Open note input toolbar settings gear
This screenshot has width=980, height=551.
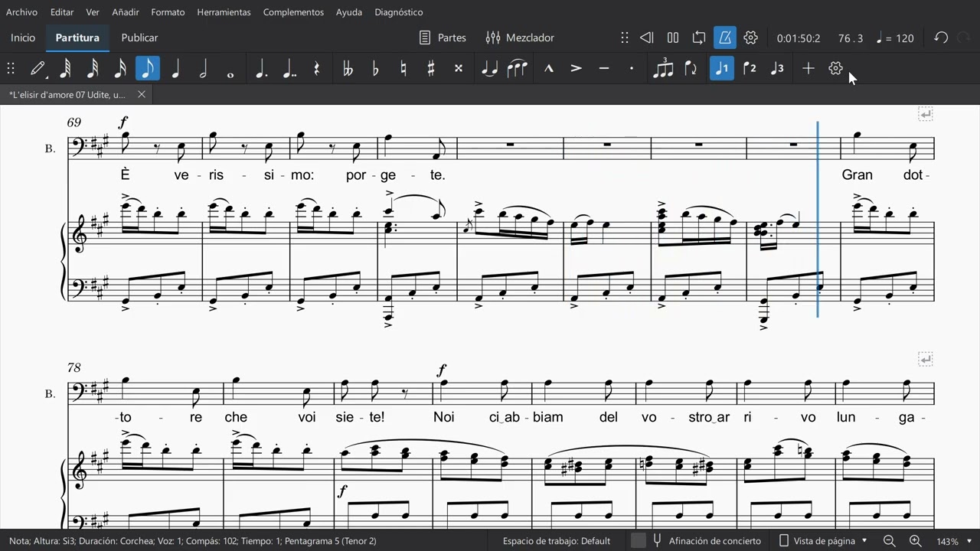(835, 68)
